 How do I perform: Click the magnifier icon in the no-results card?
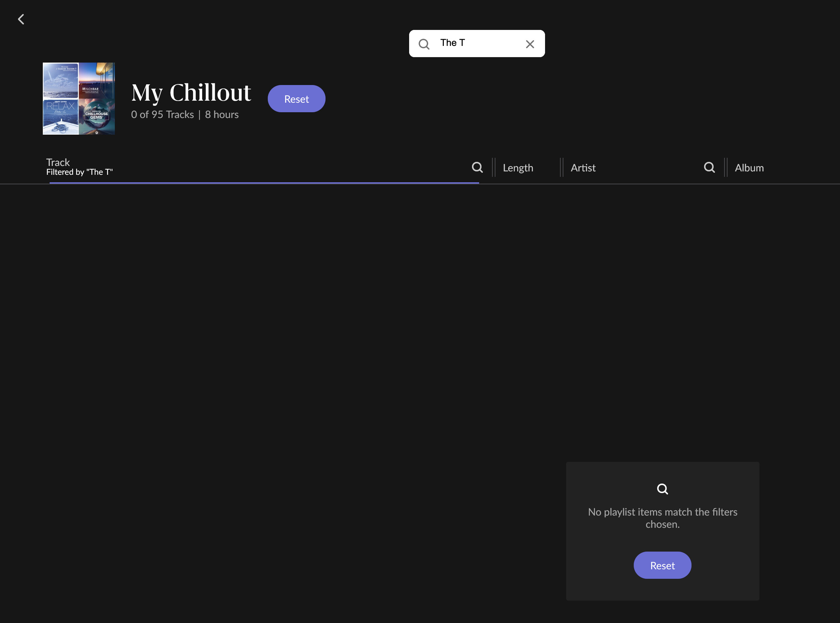click(x=663, y=489)
